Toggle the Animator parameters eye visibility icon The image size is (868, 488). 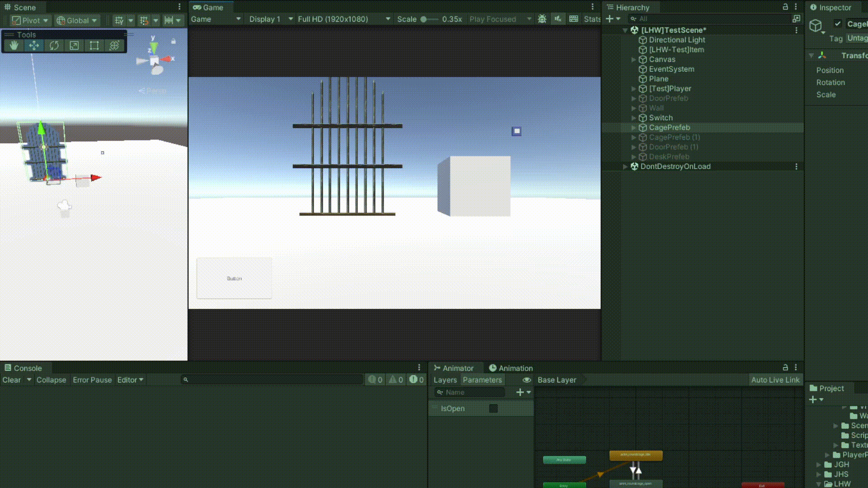click(527, 380)
